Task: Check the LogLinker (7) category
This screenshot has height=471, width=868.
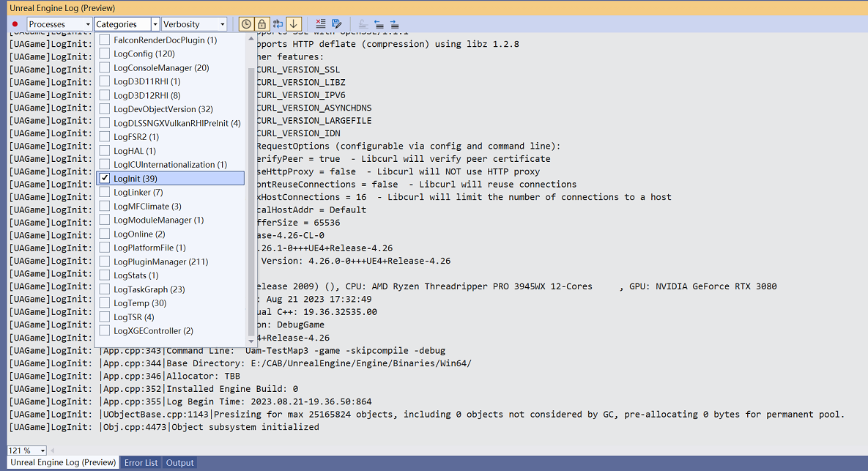Action: (x=105, y=192)
